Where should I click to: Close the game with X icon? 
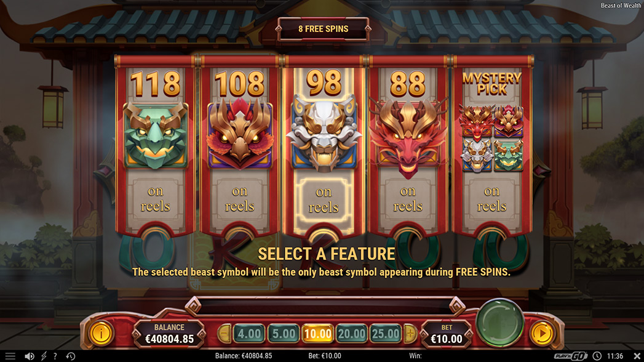click(x=637, y=356)
